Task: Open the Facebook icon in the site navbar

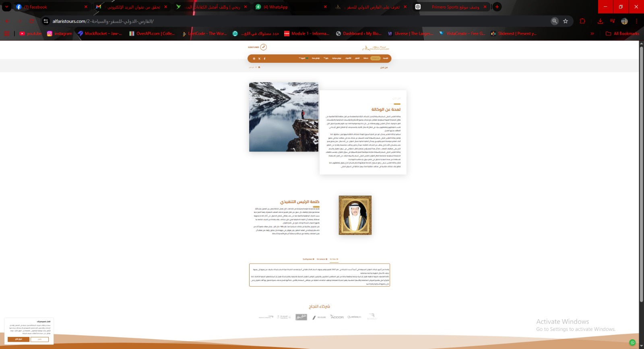Action: [264, 59]
